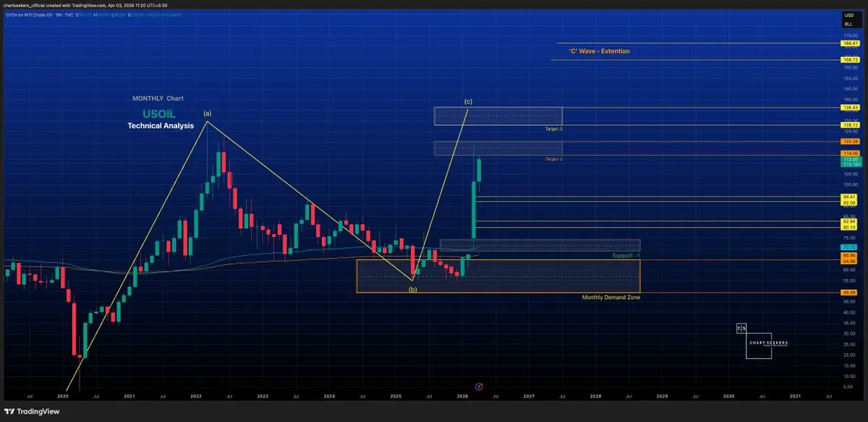Click the 2027 label on time axis

529,397
